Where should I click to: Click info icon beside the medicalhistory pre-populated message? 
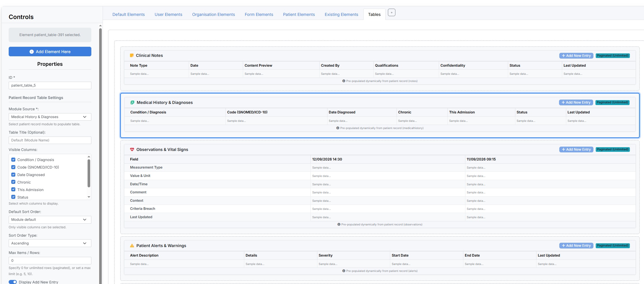tap(338, 128)
